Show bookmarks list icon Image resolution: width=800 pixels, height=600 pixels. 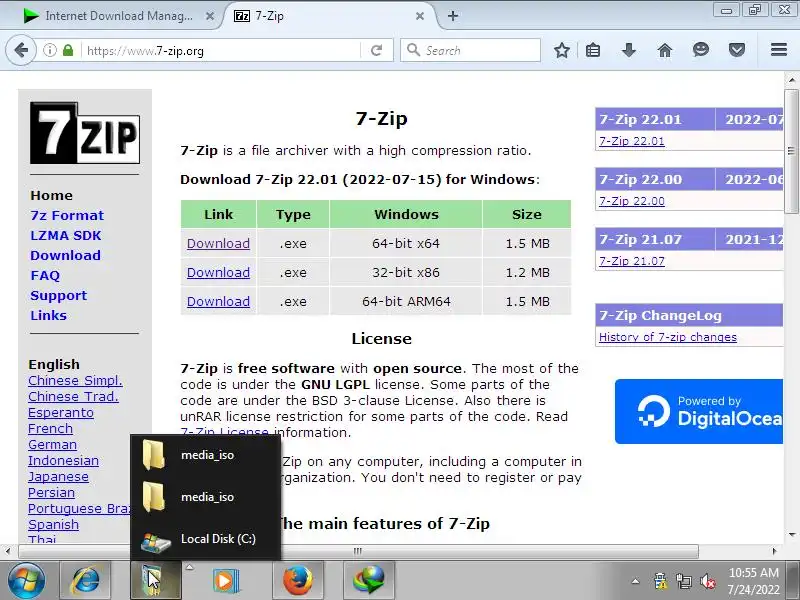click(x=593, y=50)
